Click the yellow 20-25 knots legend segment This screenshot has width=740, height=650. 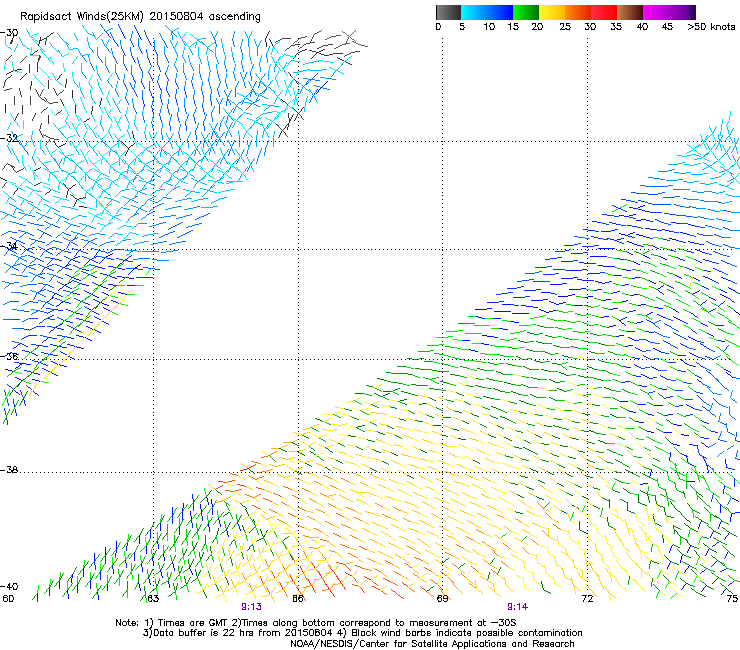[552, 12]
